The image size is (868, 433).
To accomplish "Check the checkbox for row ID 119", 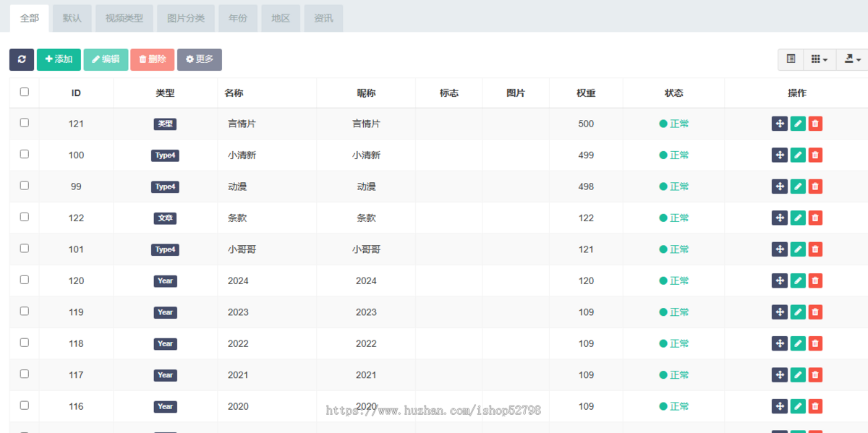I will click(25, 312).
